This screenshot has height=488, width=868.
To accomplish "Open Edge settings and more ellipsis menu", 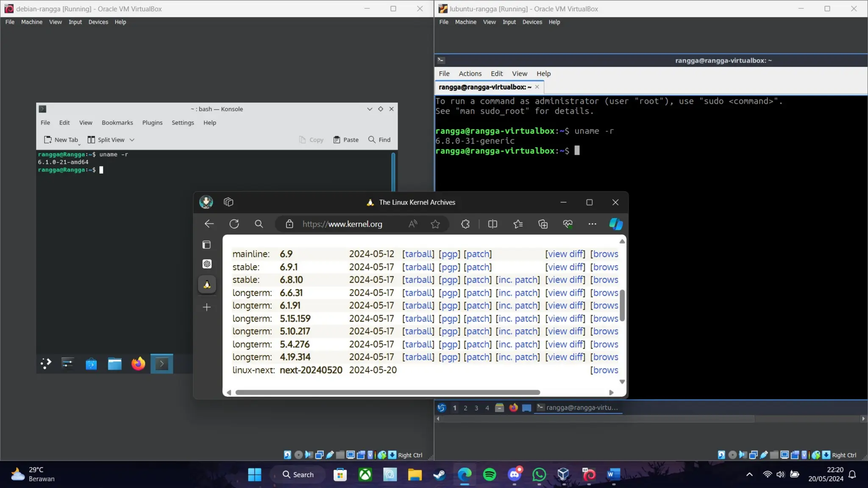I will [592, 224].
